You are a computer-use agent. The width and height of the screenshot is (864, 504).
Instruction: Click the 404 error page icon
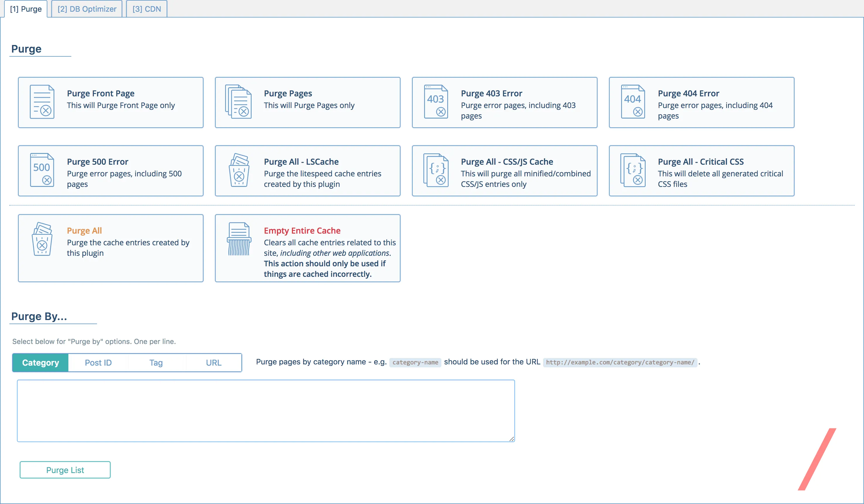633,102
